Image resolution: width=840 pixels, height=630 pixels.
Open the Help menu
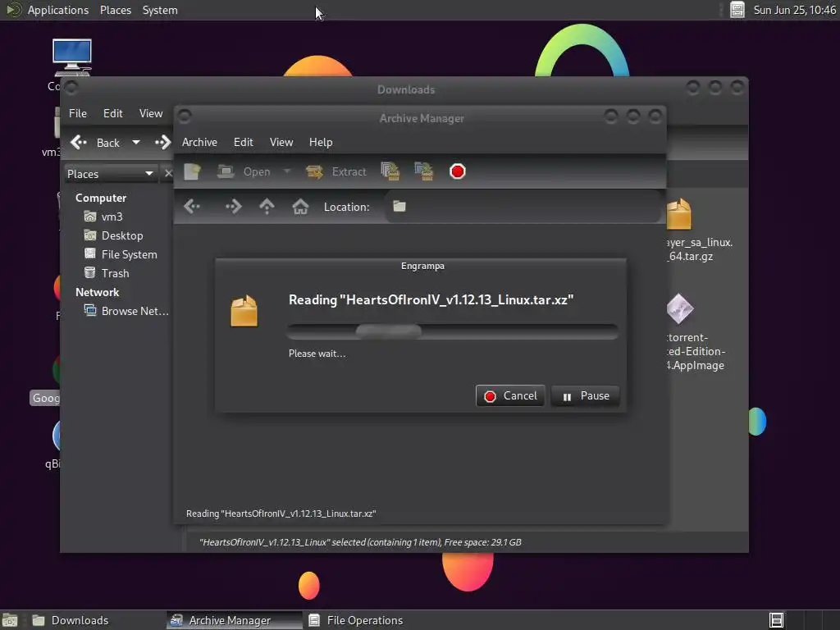coord(321,142)
